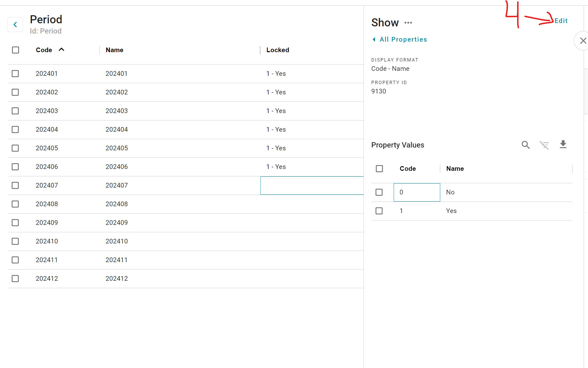Tick the checkbox for period 202401
This screenshot has height=368, width=588.
point(15,74)
